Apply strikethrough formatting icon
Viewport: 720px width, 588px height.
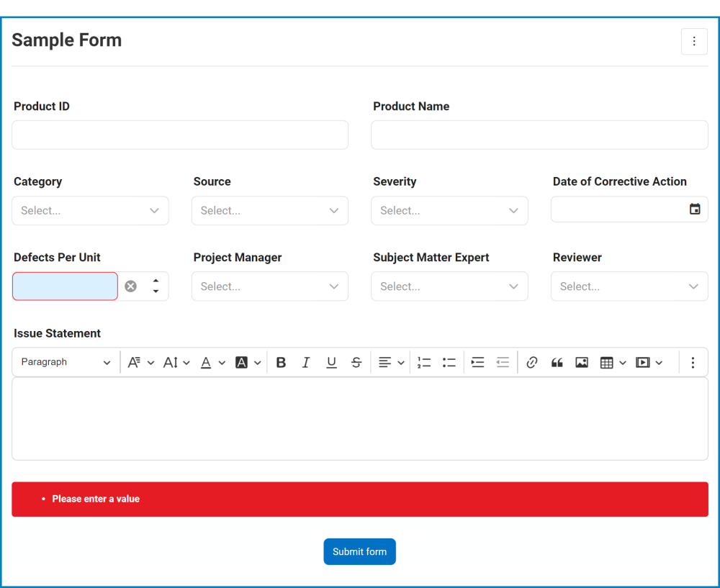point(356,363)
